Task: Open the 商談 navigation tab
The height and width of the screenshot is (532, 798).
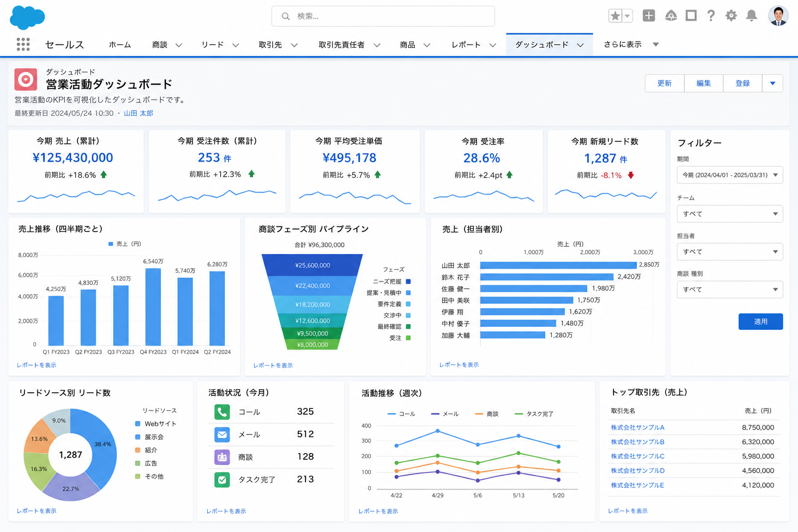Action: (159, 45)
